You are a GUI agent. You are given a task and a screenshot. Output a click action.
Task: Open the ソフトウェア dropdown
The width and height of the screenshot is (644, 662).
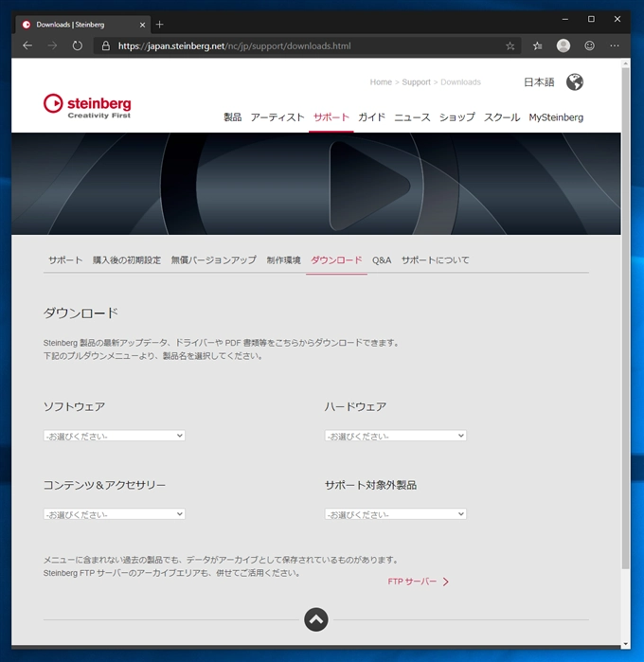[x=115, y=436]
